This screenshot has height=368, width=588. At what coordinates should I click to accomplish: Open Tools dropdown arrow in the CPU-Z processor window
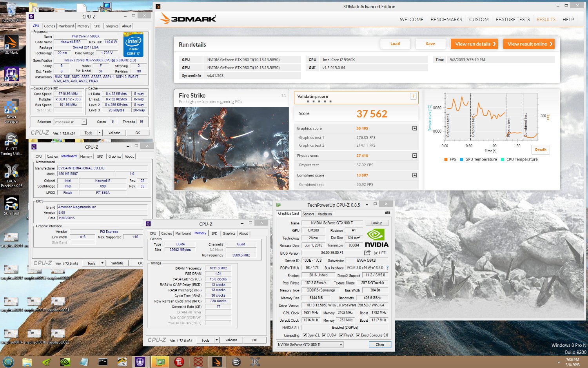[x=100, y=133]
